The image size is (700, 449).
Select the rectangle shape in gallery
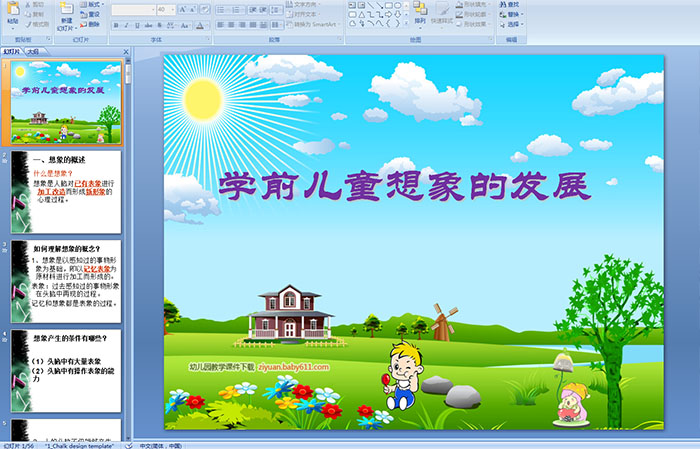coord(389,5)
